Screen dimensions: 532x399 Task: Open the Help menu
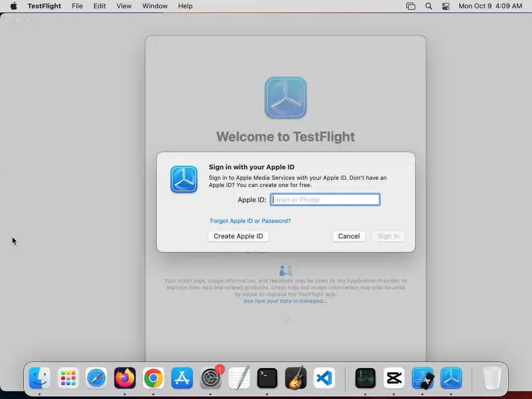coord(185,6)
